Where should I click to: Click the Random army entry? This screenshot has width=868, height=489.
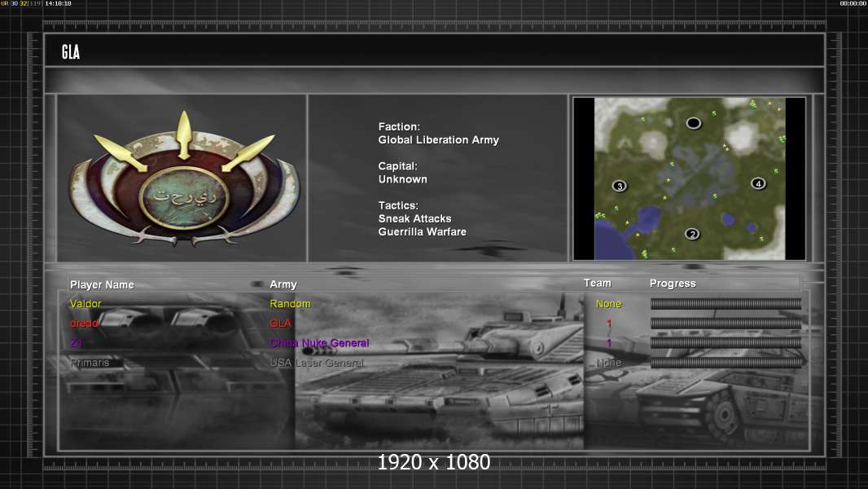(x=290, y=303)
